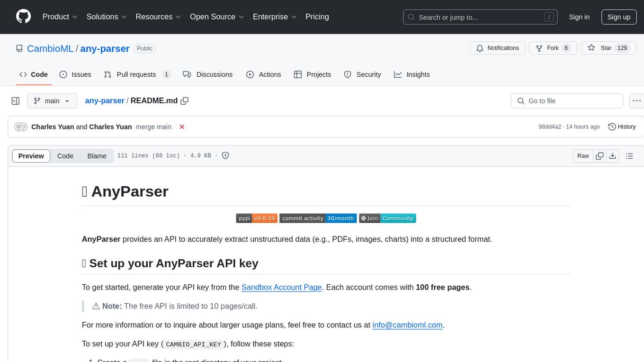644x362 pixels.
Task: Switch to the Actions tab
Action: [x=264, y=74]
